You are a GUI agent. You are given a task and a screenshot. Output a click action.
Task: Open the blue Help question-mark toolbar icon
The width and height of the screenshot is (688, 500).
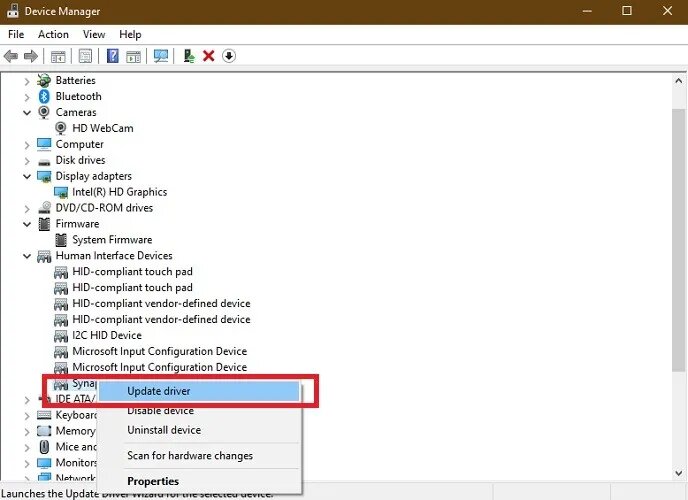pos(113,56)
